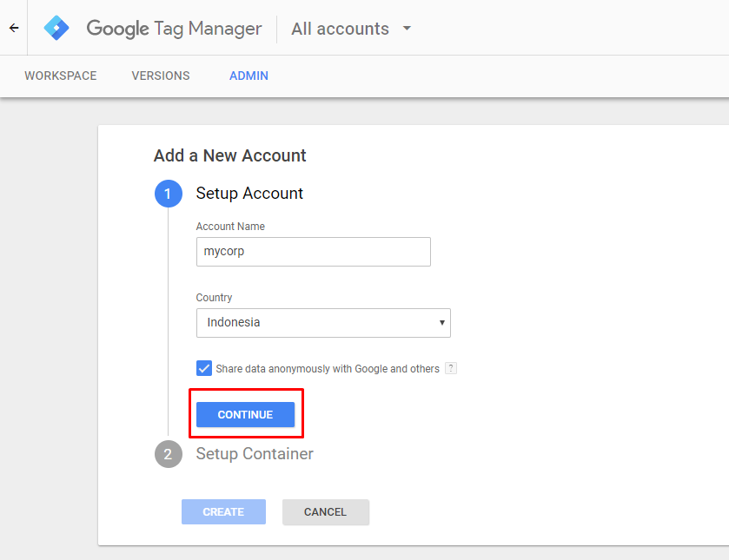Click the Create button
Viewport: 729px width, 560px height.
coord(223,511)
